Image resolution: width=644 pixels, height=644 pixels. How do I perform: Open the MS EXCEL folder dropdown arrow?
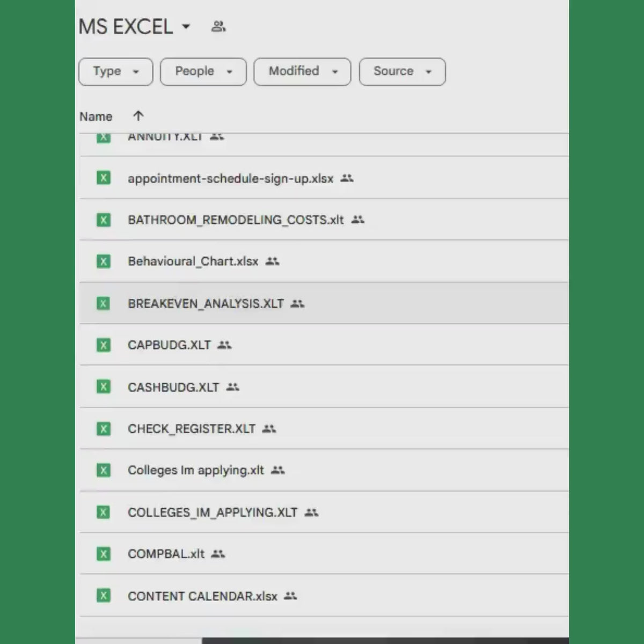tap(186, 26)
